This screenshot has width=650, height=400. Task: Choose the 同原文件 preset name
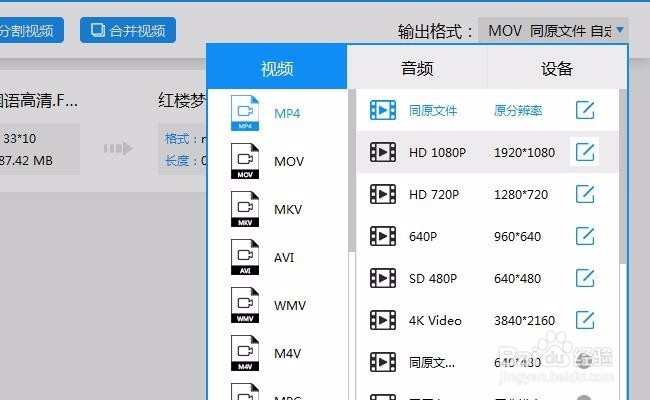(x=433, y=111)
